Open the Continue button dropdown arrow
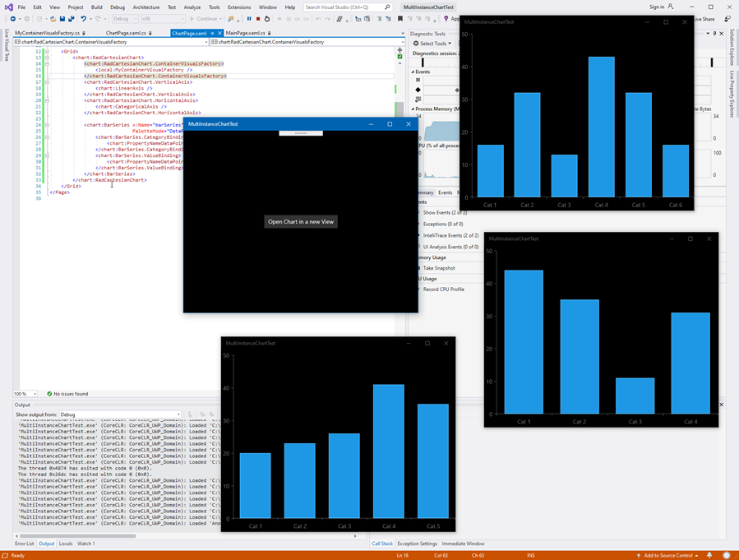Viewport: 739px width, 560px height. 220,19
